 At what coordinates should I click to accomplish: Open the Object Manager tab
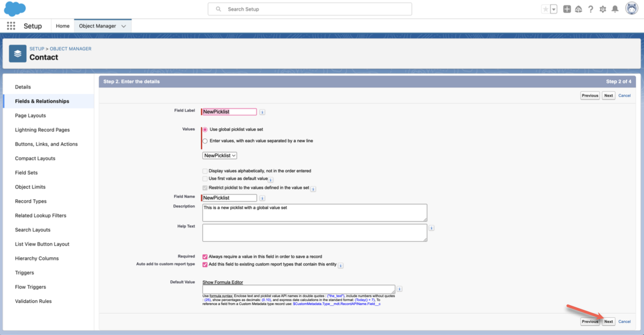coord(97,26)
